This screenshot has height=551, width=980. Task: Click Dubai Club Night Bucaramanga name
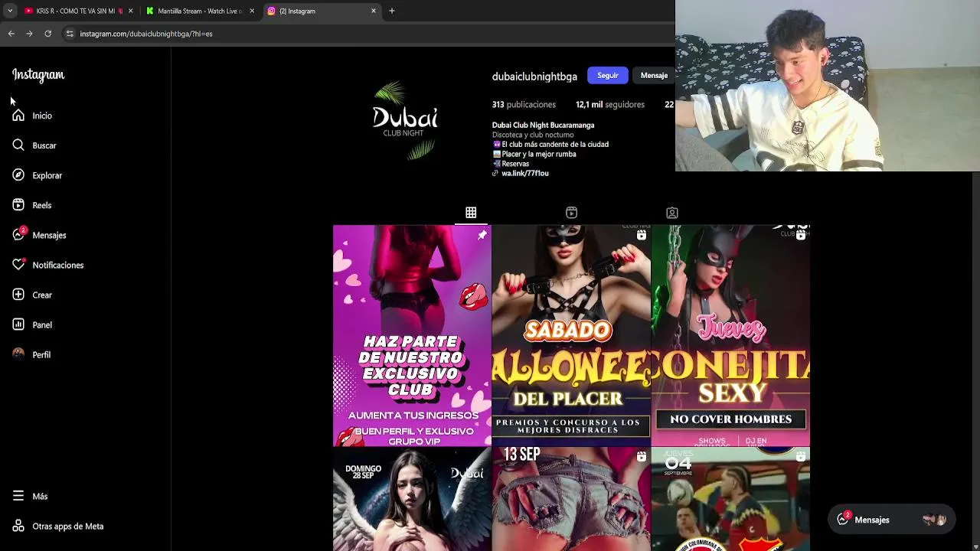[x=543, y=126]
